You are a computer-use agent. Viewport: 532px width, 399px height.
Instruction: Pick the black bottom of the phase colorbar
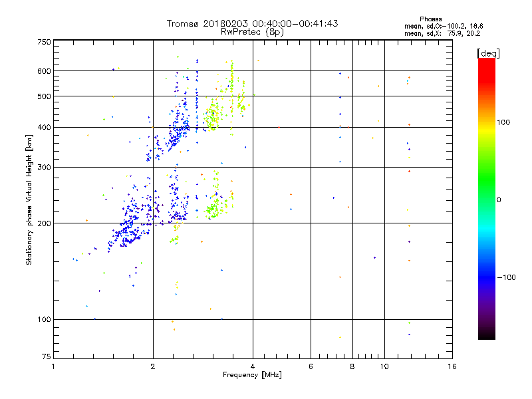coord(487,336)
